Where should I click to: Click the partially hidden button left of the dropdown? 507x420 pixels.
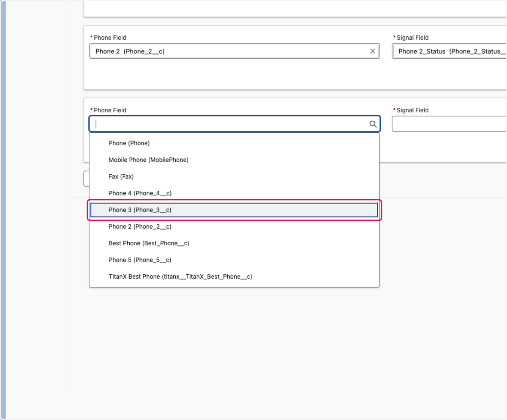coord(86,179)
